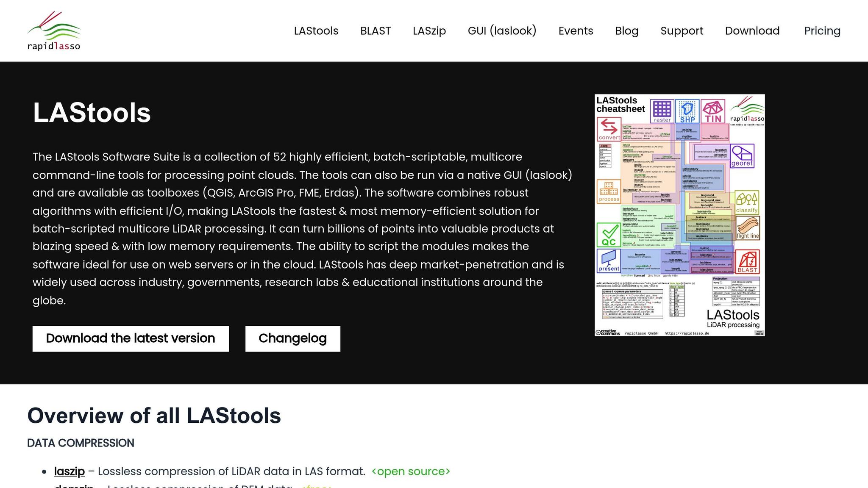Click the QC checkmark icon on cheatsheet
868x488 pixels.
pyautogui.click(x=609, y=235)
